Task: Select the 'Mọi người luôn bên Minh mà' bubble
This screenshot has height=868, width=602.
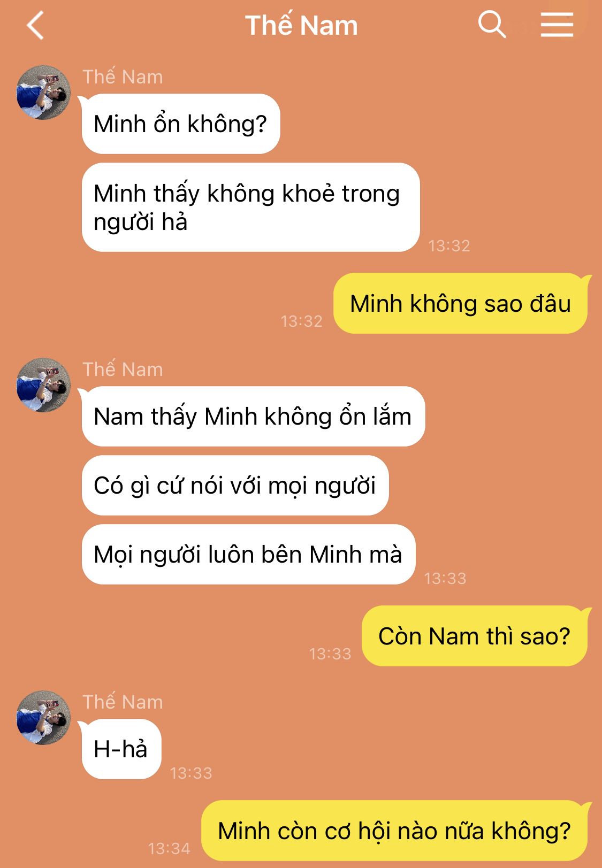Action: pyautogui.click(x=248, y=555)
